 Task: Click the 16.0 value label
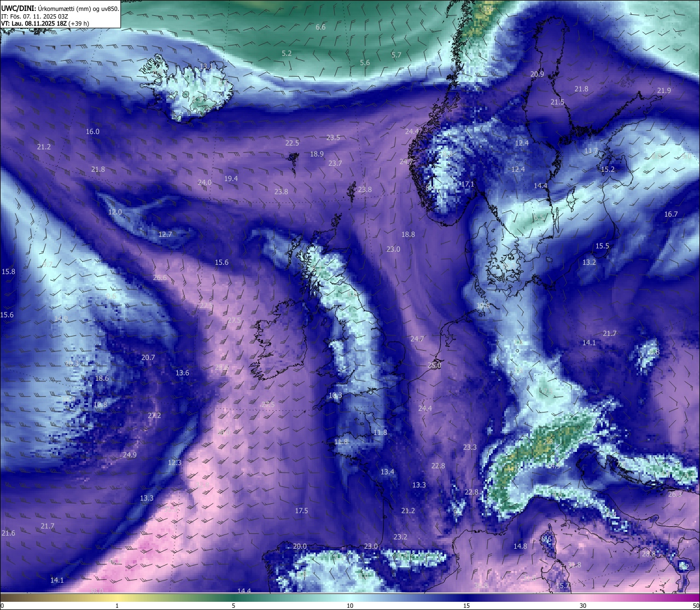tap(93, 132)
